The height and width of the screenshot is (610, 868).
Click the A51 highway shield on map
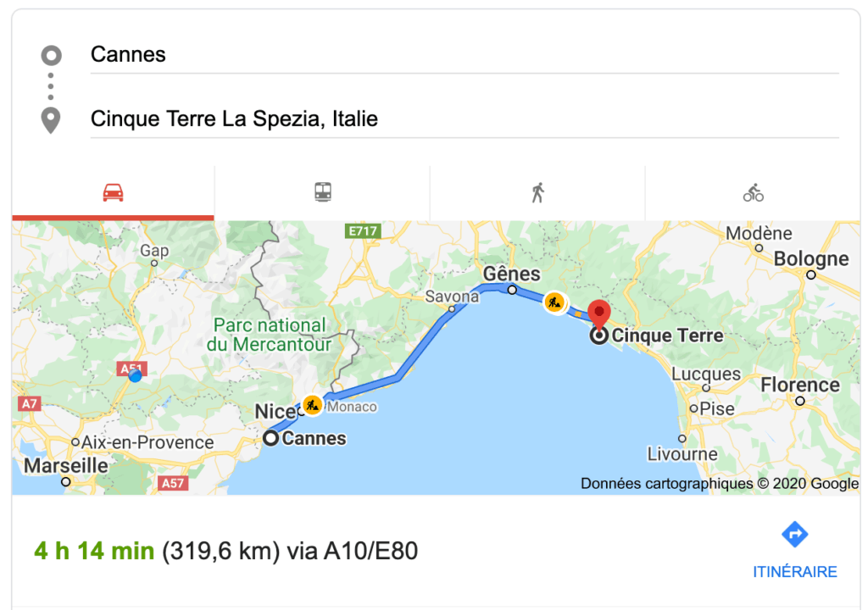(131, 369)
